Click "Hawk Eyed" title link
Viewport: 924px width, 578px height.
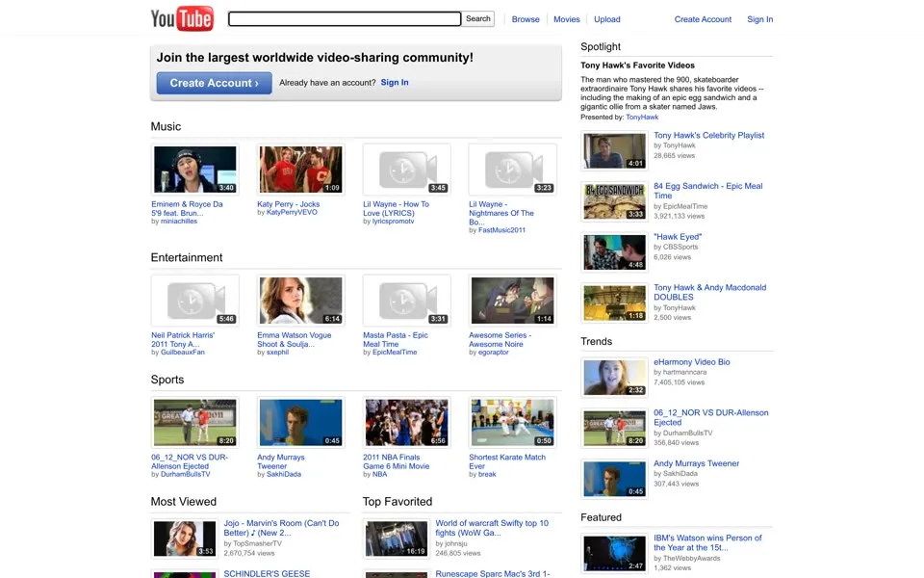(x=678, y=237)
